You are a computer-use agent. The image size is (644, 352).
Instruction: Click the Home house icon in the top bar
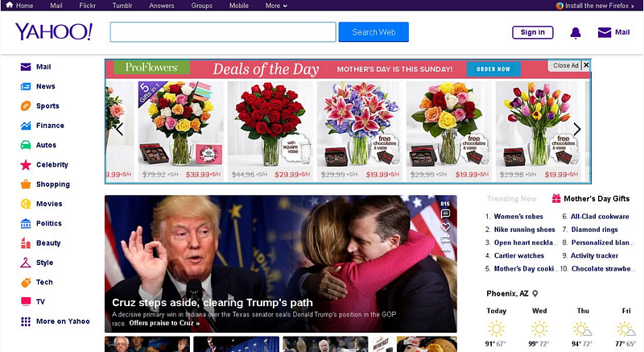[9, 5]
